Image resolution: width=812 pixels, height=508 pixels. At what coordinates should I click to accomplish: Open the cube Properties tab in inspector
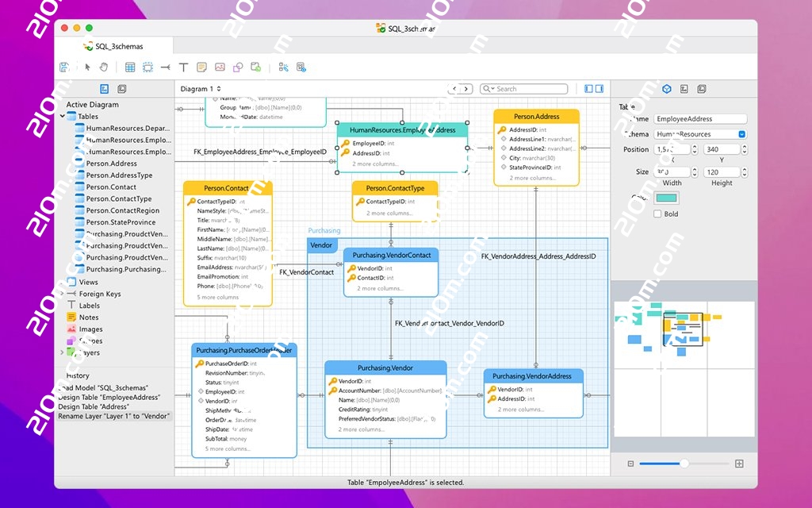tap(666, 89)
